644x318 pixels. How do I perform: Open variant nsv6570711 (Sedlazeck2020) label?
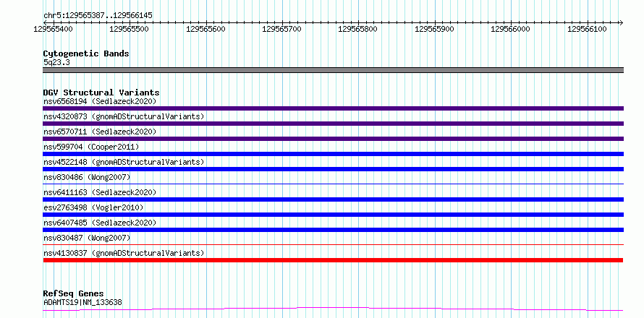pos(100,132)
